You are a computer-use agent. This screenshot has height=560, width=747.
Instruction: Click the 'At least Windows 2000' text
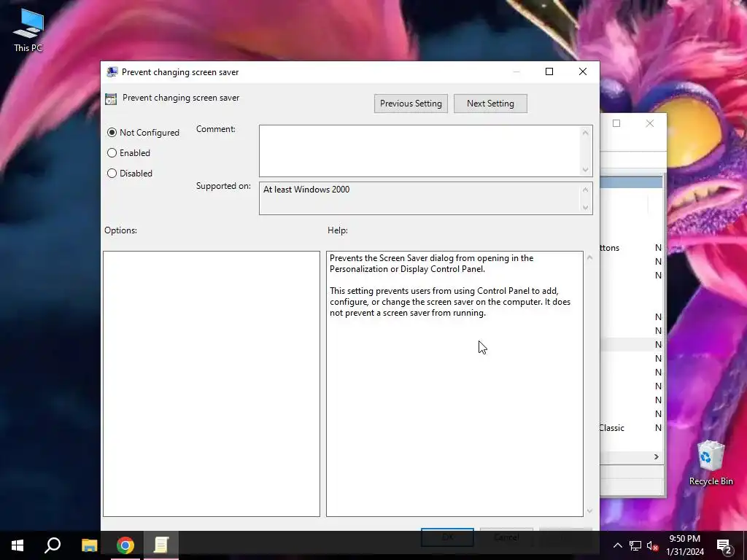[306, 190]
